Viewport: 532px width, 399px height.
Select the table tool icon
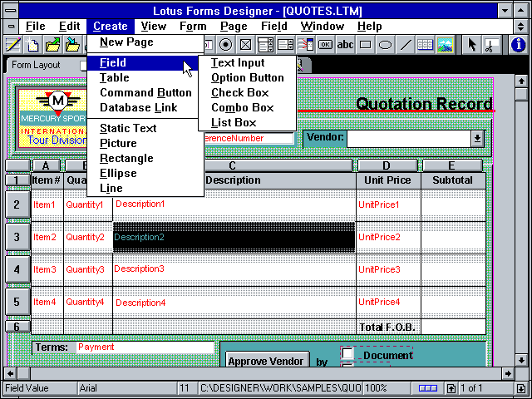click(425, 44)
